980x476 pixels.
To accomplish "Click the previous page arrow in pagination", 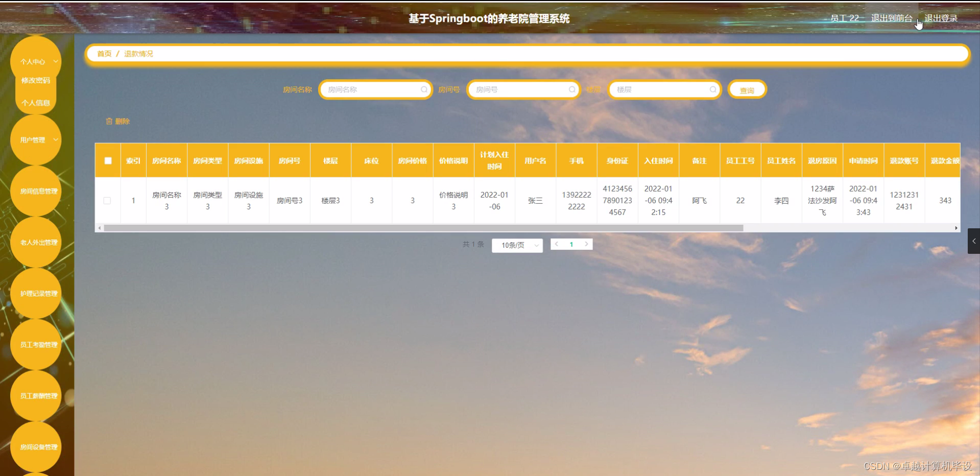I will click(x=556, y=244).
